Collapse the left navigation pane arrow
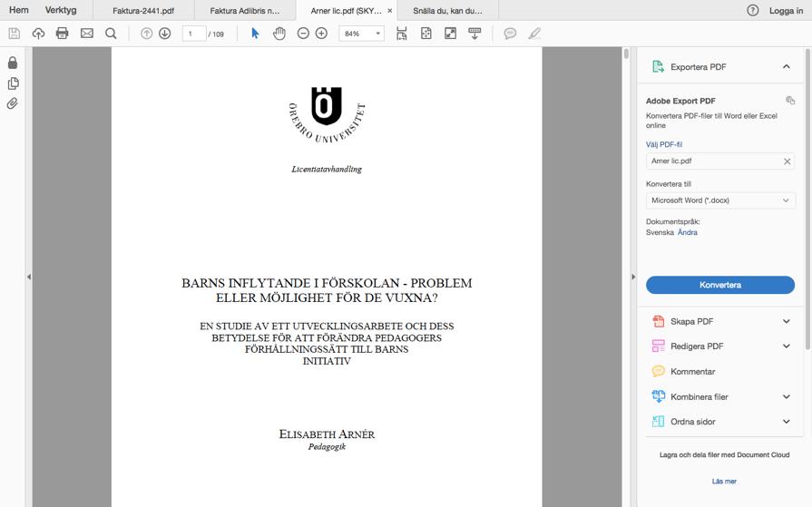 coord(29,277)
